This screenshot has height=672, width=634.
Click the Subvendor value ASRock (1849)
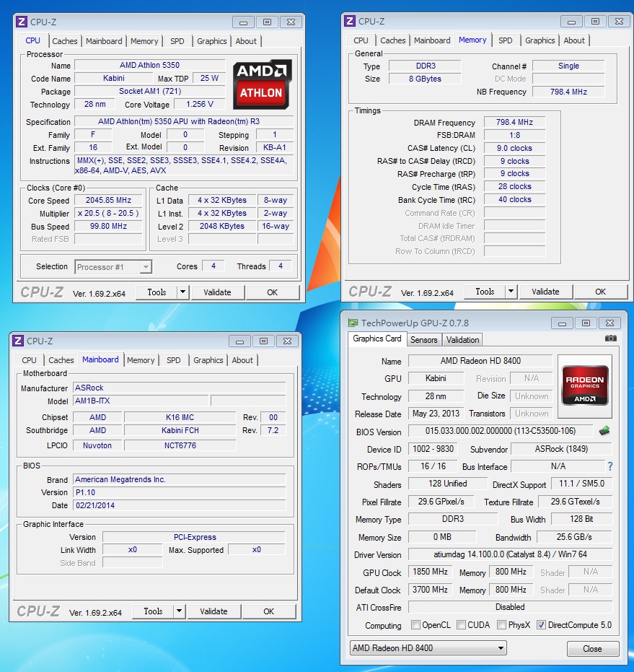pos(561,449)
